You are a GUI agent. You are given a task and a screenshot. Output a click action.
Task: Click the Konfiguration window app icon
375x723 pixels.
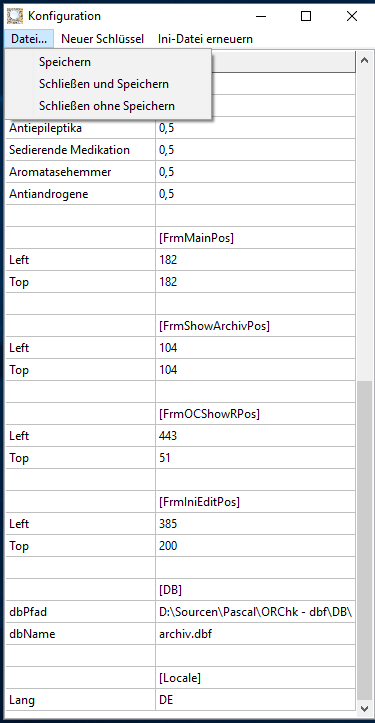15,16
